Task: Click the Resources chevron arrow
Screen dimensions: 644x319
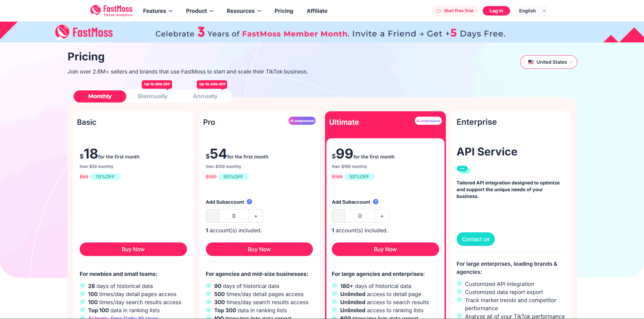Action: tap(260, 11)
